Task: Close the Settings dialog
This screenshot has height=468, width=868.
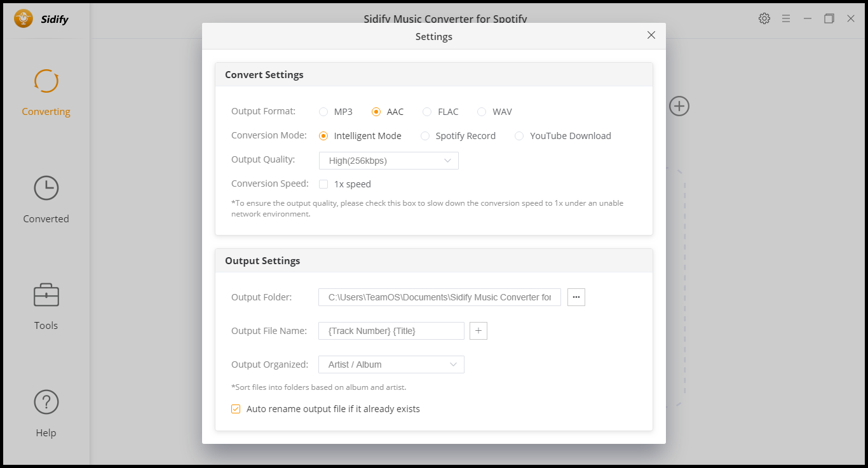Action: 651,36
